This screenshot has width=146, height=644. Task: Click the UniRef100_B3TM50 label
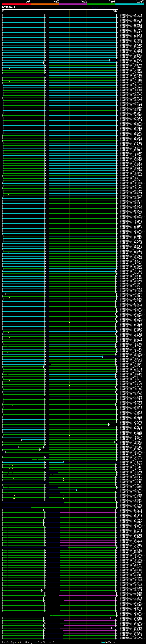click(131, 30)
